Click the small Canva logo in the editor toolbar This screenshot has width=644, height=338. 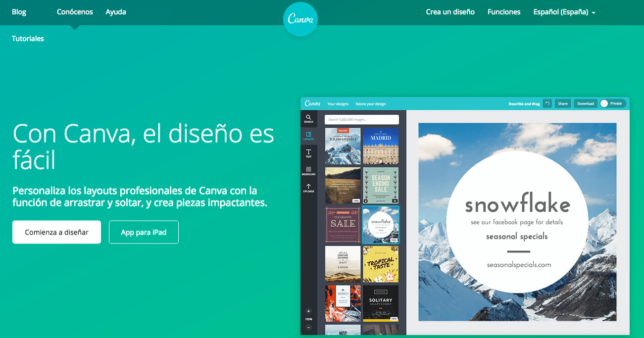(x=312, y=103)
